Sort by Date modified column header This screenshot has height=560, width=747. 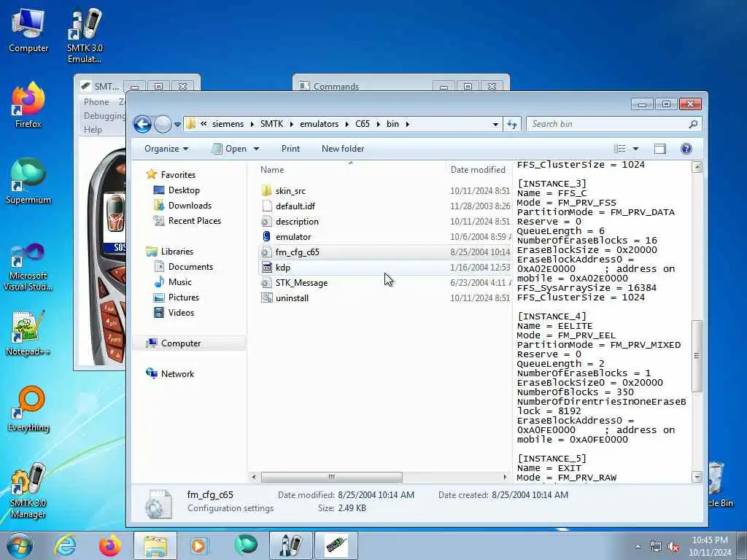[478, 169]
